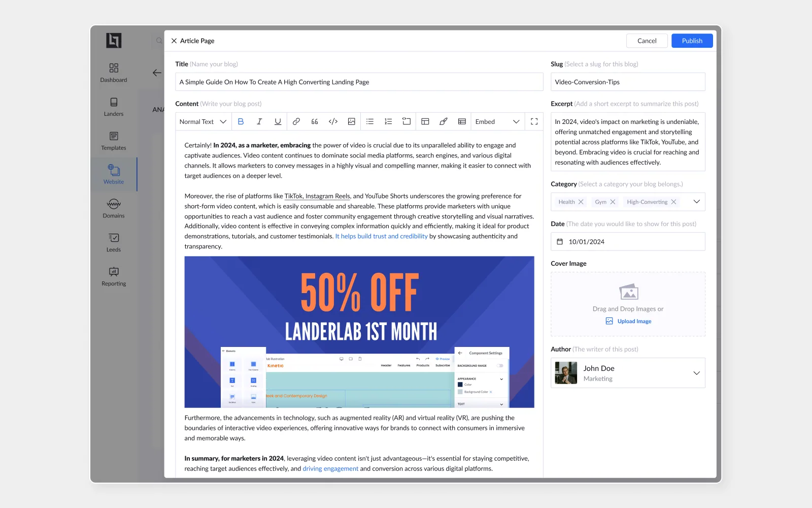
Task: Apply italic formatting in the content toolbar
Action: click(x=259, y=121)
